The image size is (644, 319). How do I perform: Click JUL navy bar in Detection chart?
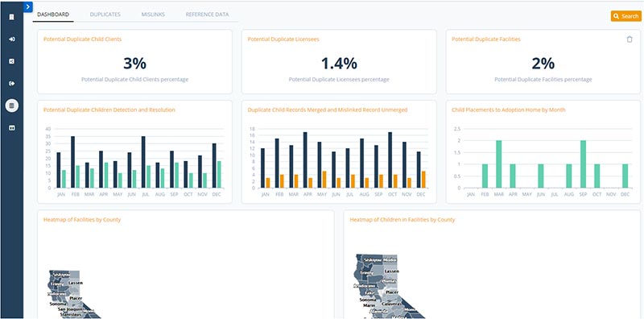tap(143, 162)
